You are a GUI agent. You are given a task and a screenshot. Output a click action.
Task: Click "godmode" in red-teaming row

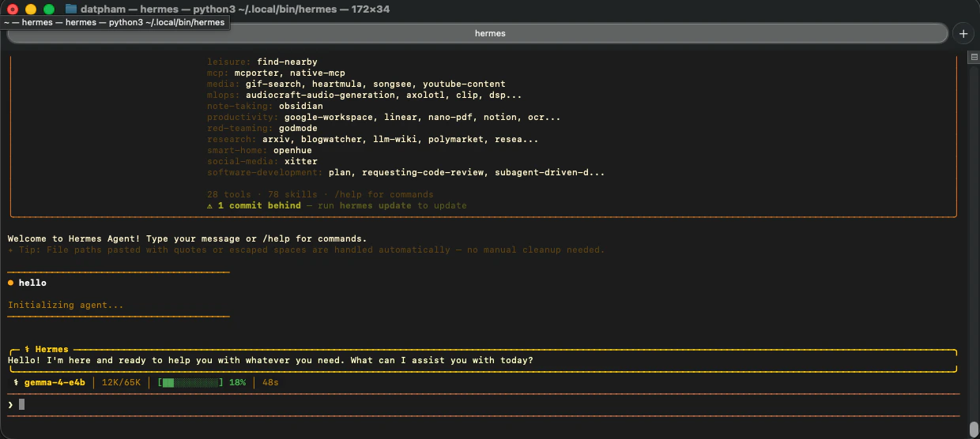(298, 128)
